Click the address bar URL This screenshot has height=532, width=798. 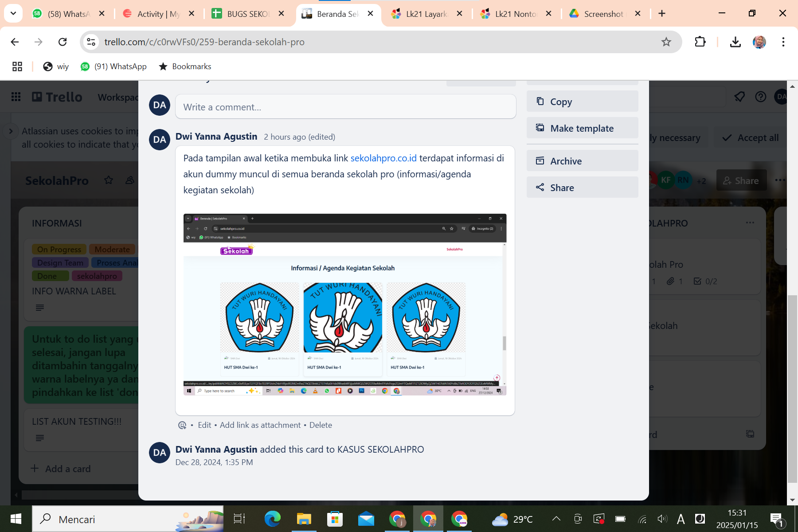[x=204, y=42]
